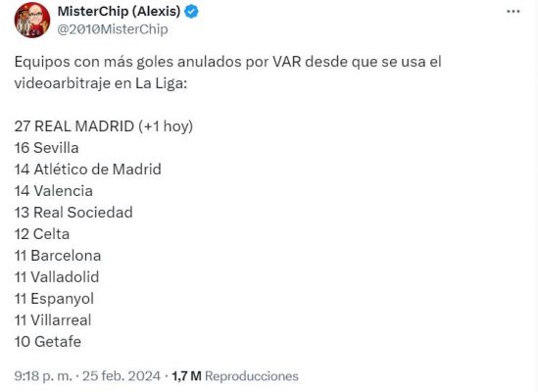Click the blue verified badge icon

(x=191, y=12)
